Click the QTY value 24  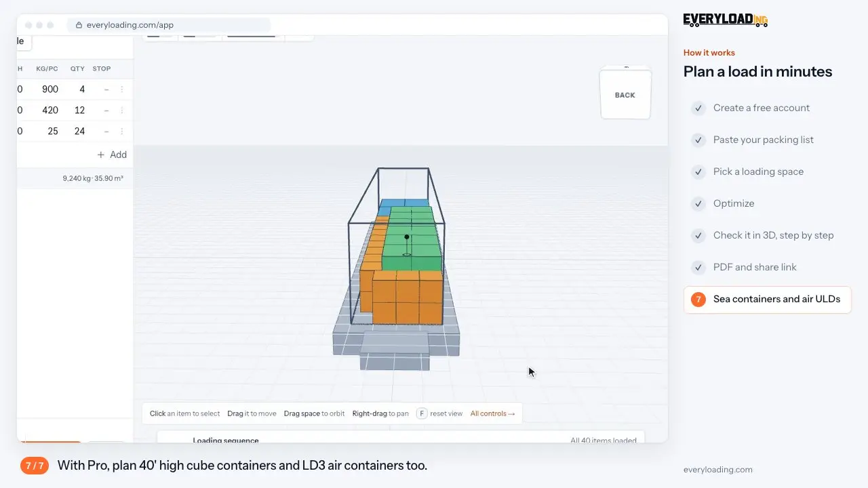[79, 131]
